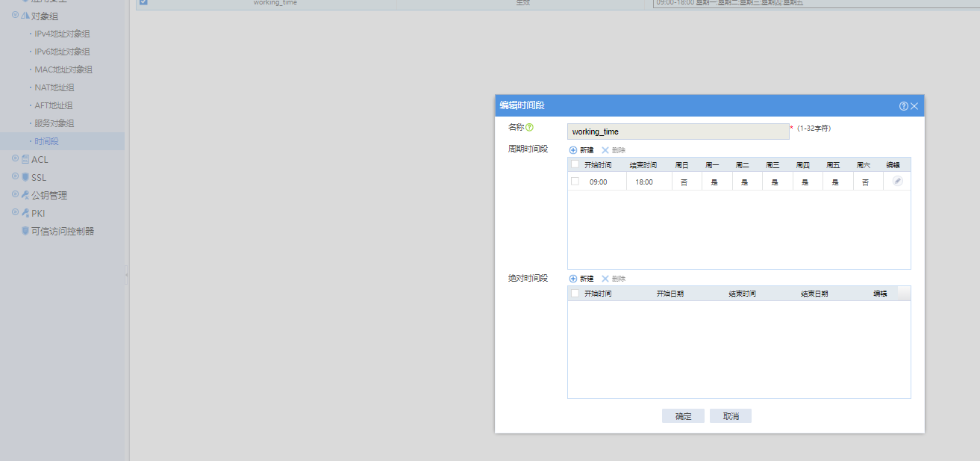The width and height of the screenshot is (980, 461).
Task: Open help from the dialog title bar
Action: click(x=904, y=106)
